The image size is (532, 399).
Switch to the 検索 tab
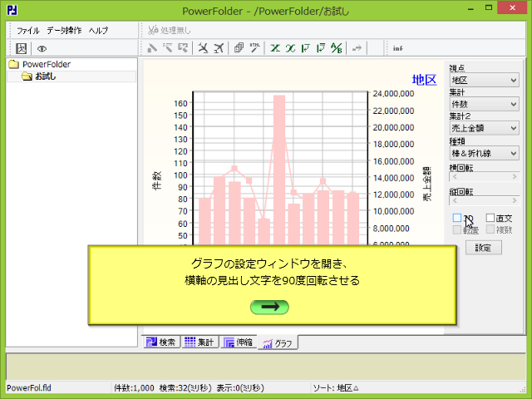tap(160, 342)
